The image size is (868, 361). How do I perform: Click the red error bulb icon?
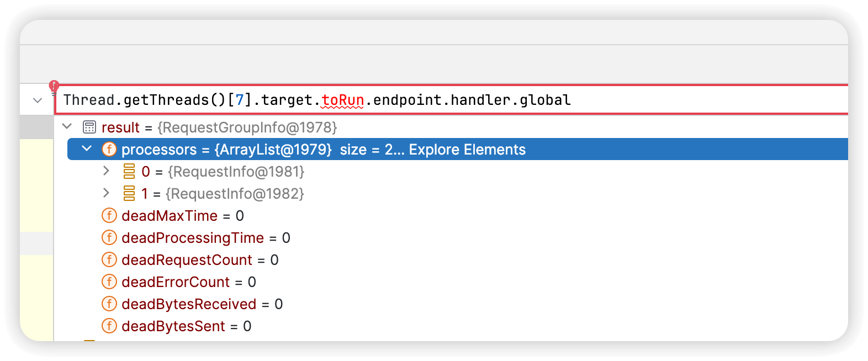54,87
